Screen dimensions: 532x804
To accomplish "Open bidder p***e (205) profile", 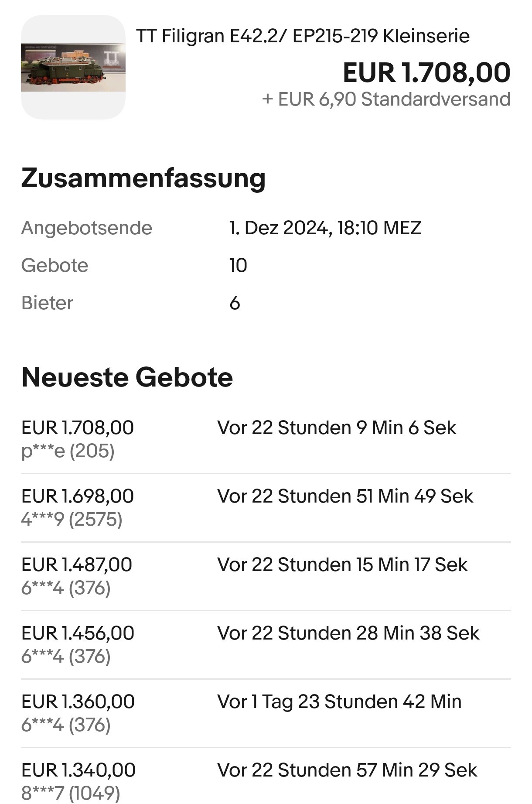I will tap(68, 451).
